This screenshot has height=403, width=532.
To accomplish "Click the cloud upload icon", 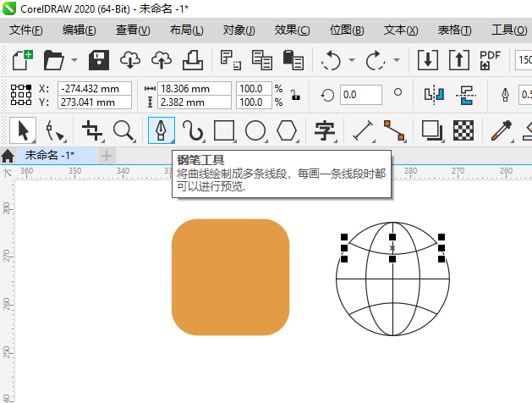I will [x=162, y=60].
